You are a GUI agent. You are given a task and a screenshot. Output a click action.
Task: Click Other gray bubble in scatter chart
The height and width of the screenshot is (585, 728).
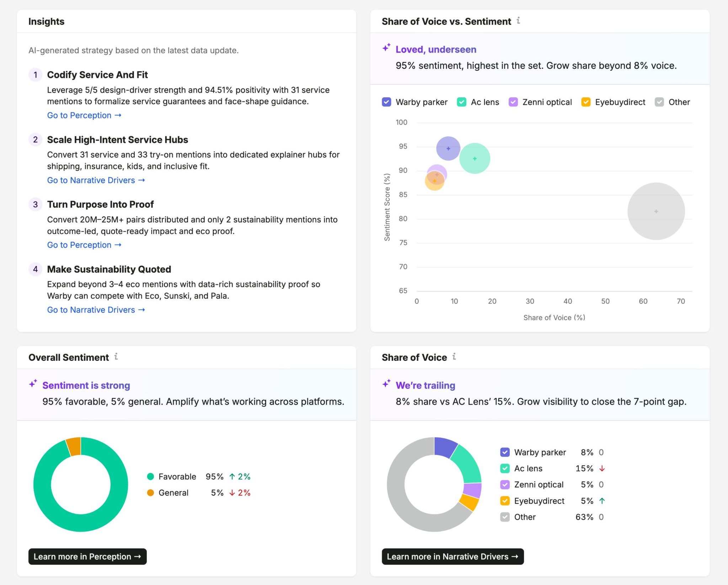click(x=656, y=211)
